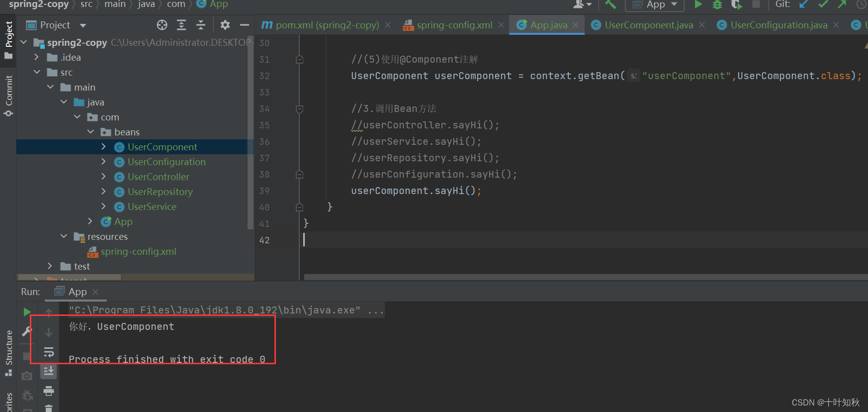Viewport: 868px width, 412px height.
Task: Collapse the java folder
Action: click(64, 102)
